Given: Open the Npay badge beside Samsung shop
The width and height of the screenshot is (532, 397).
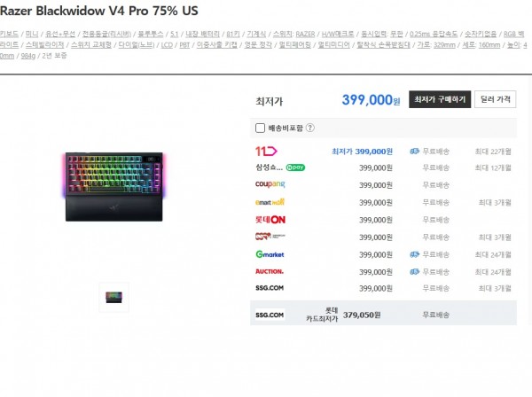Looking at the screenshot, I should click(295, 167).
